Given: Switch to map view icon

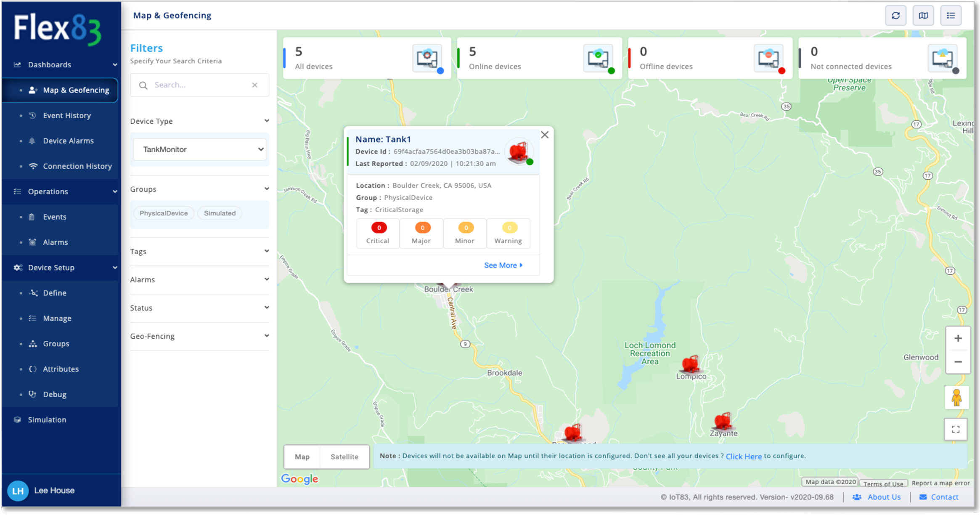Looking at the screenshot, I should (923, 16).
